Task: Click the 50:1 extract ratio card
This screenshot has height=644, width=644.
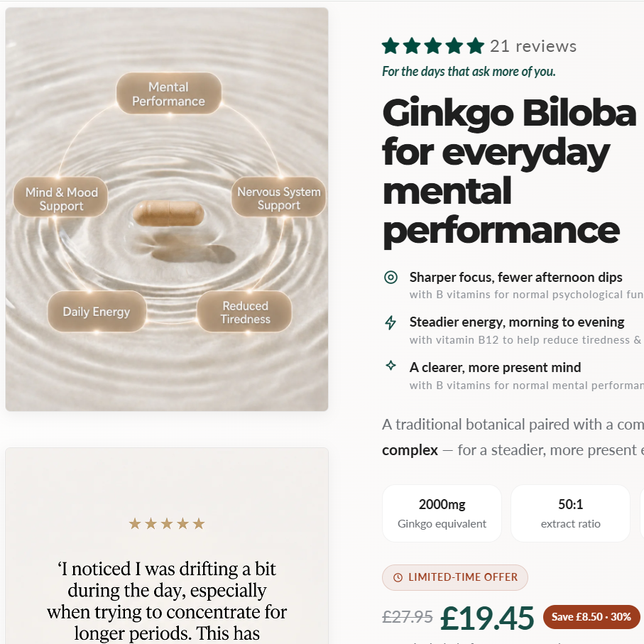Action: tap(570, 513)
